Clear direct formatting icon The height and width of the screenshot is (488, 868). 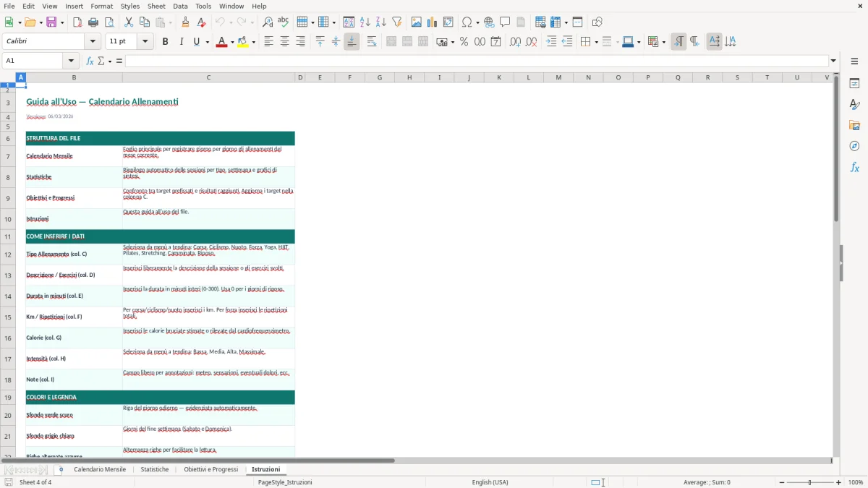(x=201, y=22)
